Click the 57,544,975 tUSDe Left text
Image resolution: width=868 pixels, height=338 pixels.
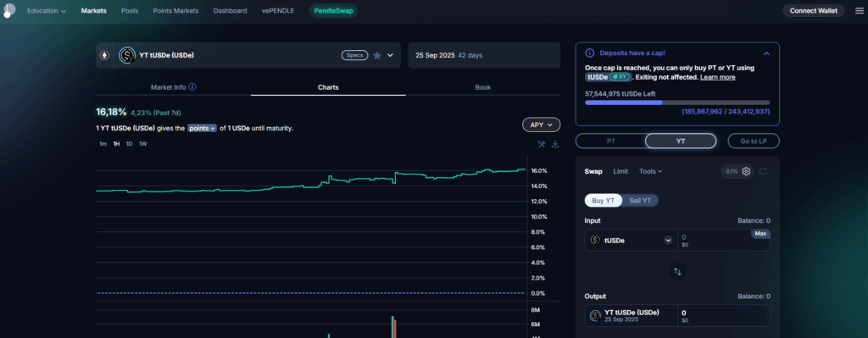point(620,93)
